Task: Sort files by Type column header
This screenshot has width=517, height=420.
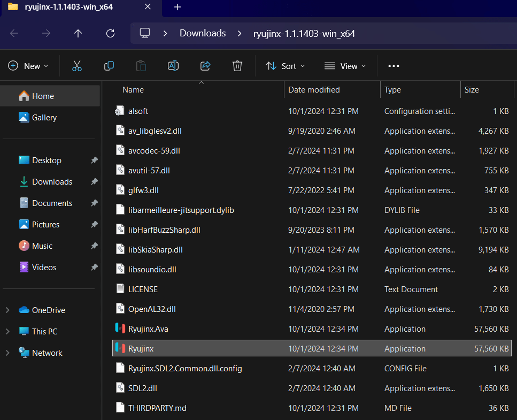Action: [392, 90]
